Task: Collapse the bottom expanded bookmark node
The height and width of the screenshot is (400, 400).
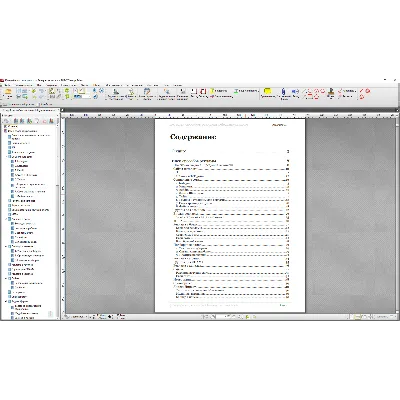Action: (x=6, y=301)
